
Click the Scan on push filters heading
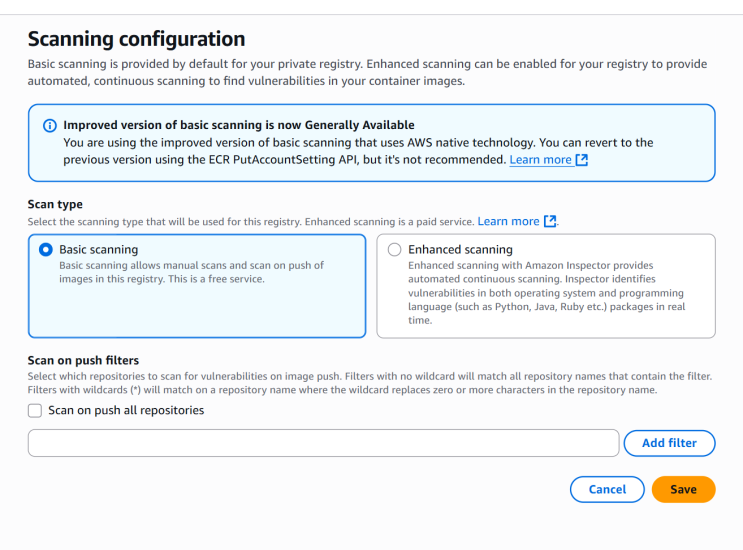[83, 361]
